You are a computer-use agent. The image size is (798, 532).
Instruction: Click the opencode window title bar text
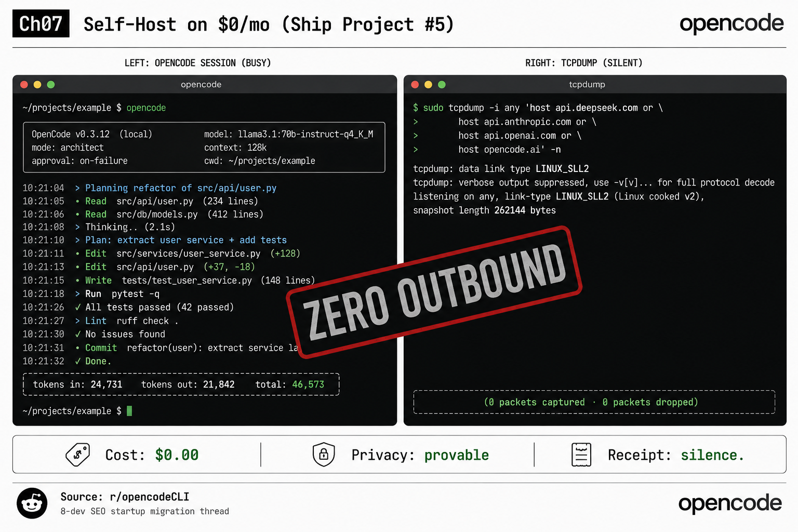click(201, 85)
